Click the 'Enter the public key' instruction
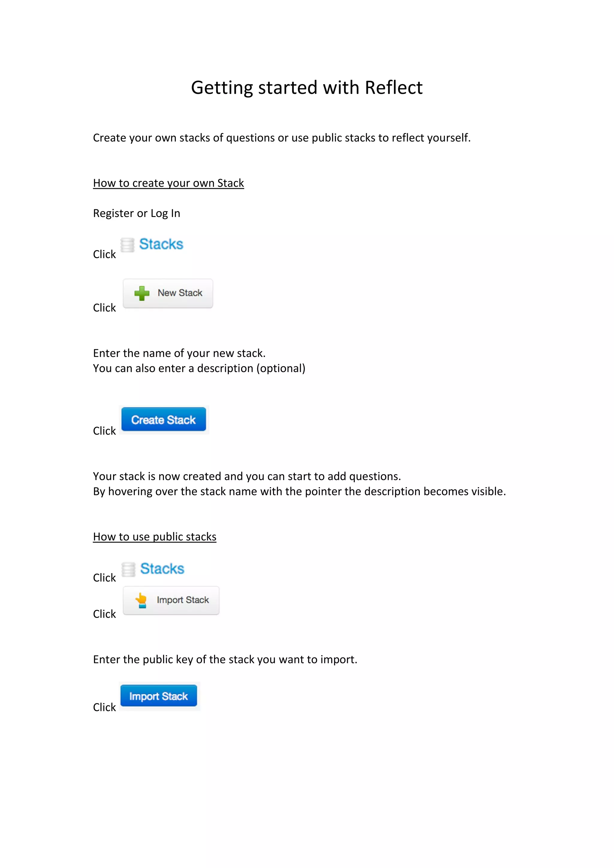 tap(225, 660)
